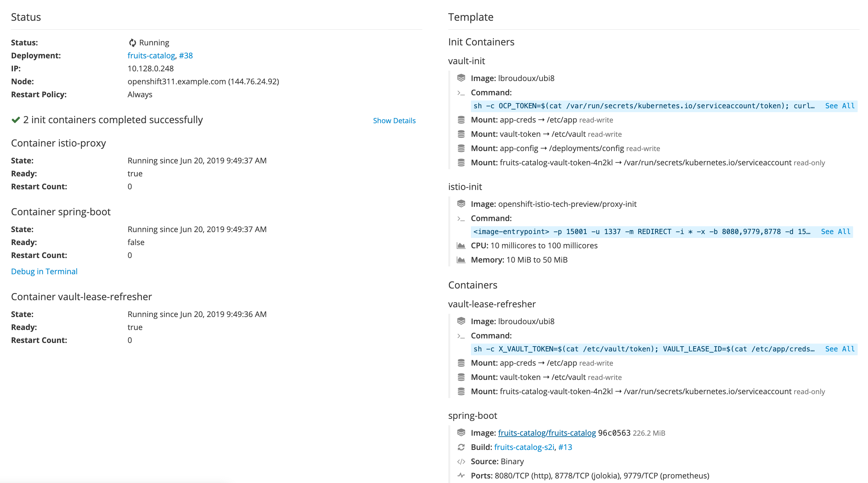Click the Build refresh icon beside fruits-catalog-s2i
The height and width of the screenshot is (483, 868).
pyautogui.click(x=461, y=447)
